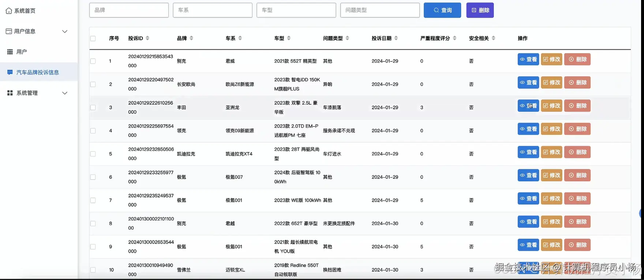
Task: Delete row 2 长安欧尚 entry
Action: [x=577, y=83]
